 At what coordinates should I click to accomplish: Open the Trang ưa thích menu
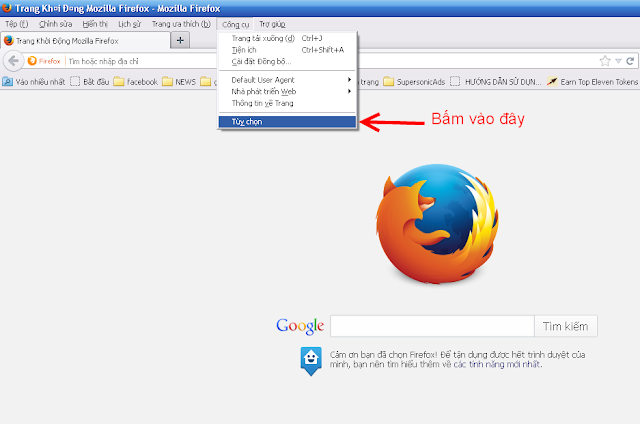(181, 24)
